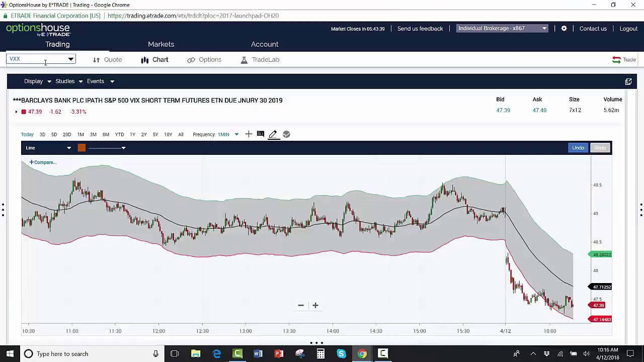Image resolution: width=644 pixels, height=362 pixels.
Task: Open the VXX symbol dropdown arrow
Action: 71,59
